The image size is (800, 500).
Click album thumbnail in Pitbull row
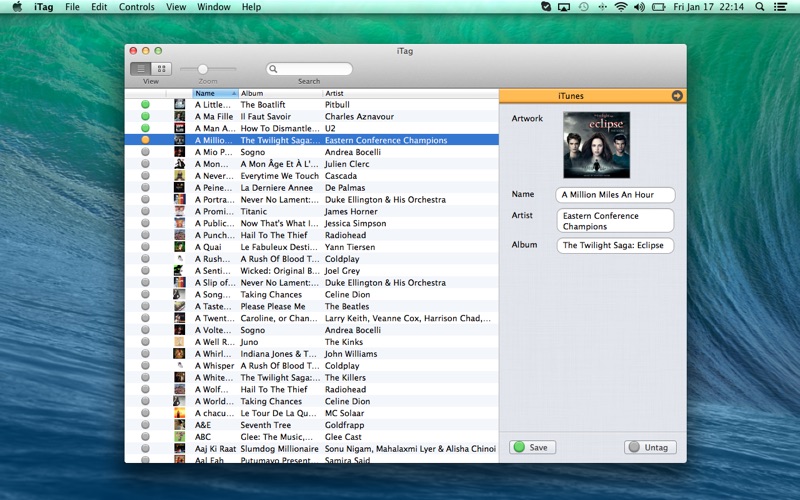[180, 105]
